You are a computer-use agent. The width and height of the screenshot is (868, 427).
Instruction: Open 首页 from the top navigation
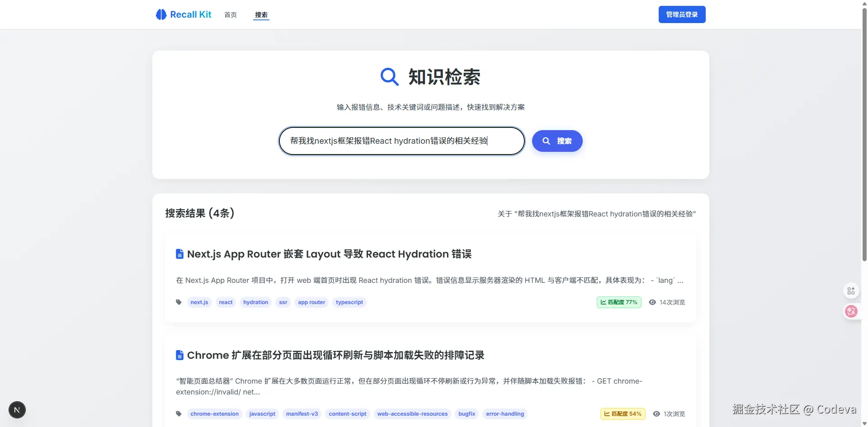click(230, 14)
